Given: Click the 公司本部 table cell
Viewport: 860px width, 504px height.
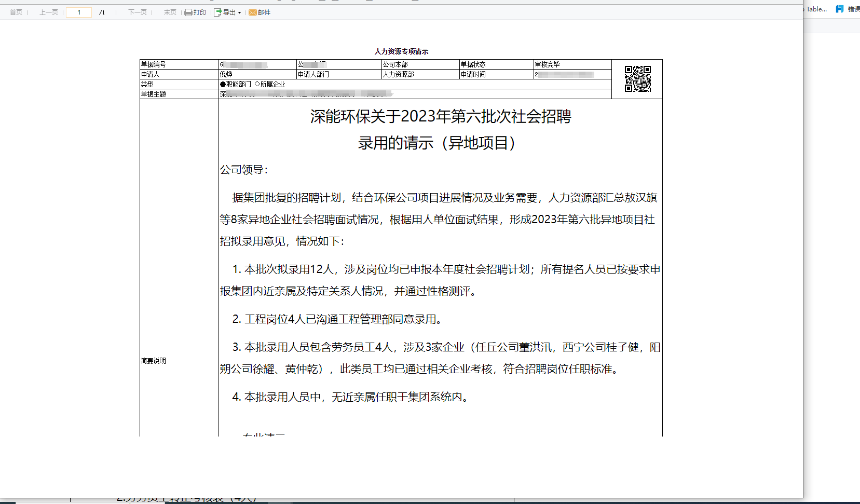Looking at the screenshot, I should 420,64.
